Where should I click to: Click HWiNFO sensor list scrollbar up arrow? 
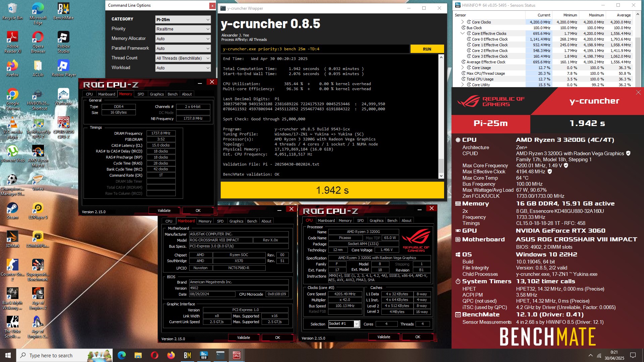coord(638,14)
